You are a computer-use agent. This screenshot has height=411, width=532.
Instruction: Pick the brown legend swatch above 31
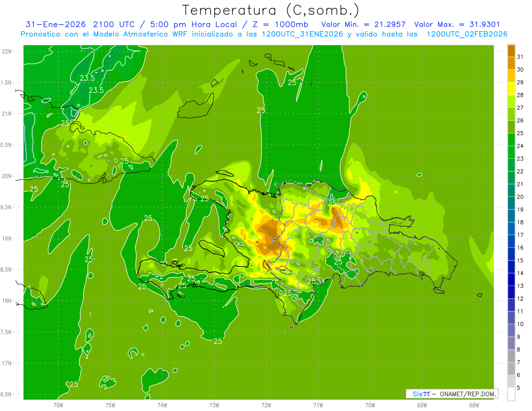[x=511, y=51]
